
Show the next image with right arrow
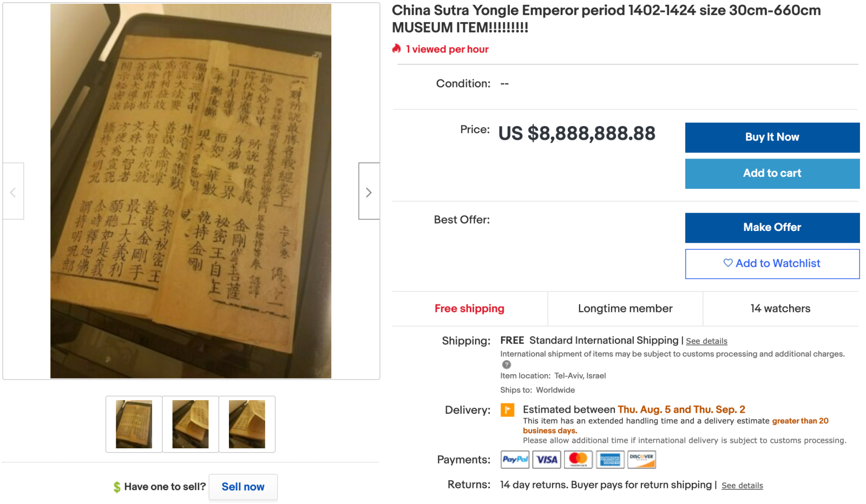pos(369,191)
